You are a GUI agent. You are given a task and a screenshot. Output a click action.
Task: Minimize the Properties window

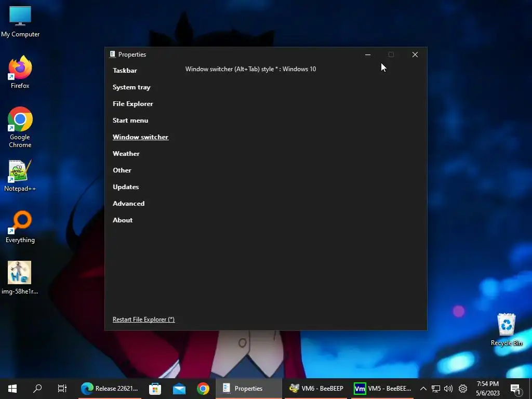367,55
